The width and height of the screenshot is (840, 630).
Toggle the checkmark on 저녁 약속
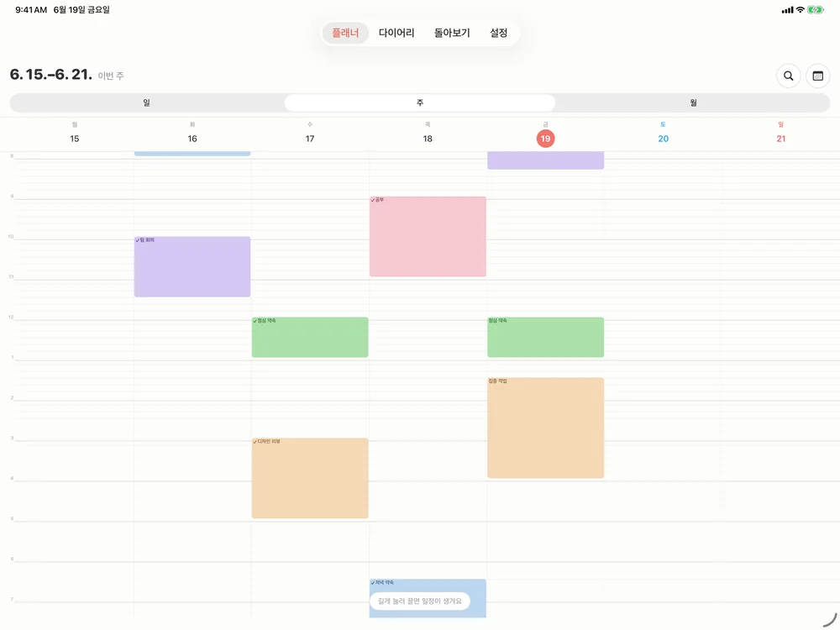pyautogui.click(x=373, y=583)
